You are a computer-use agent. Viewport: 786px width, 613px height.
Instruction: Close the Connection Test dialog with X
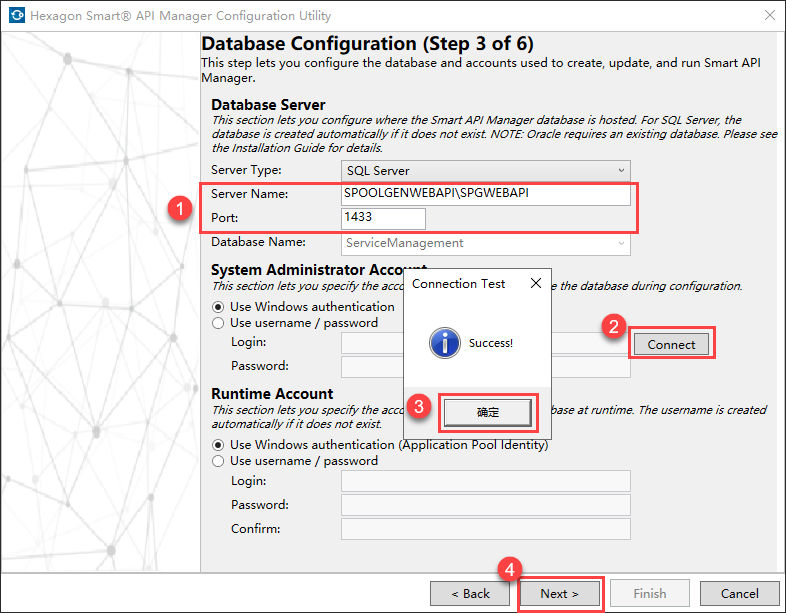pyautogui.click(x=535, y=283)
